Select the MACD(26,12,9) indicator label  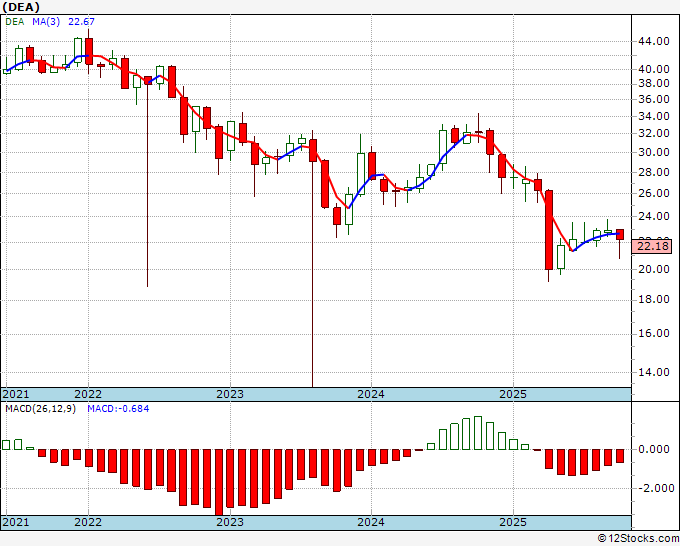pos(40,409)
